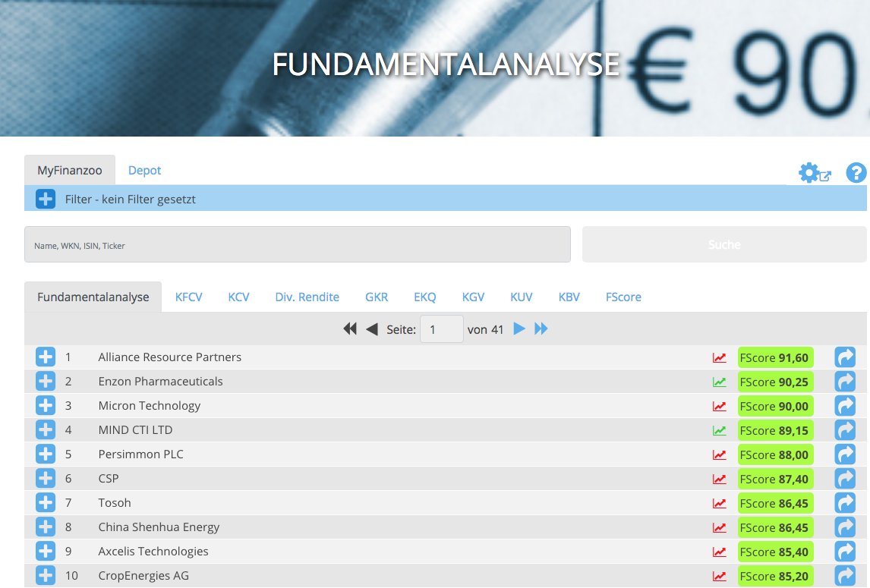Expand Micron Technology row details
This screenshot has height=588, width=870.
(x=46, y=405)
